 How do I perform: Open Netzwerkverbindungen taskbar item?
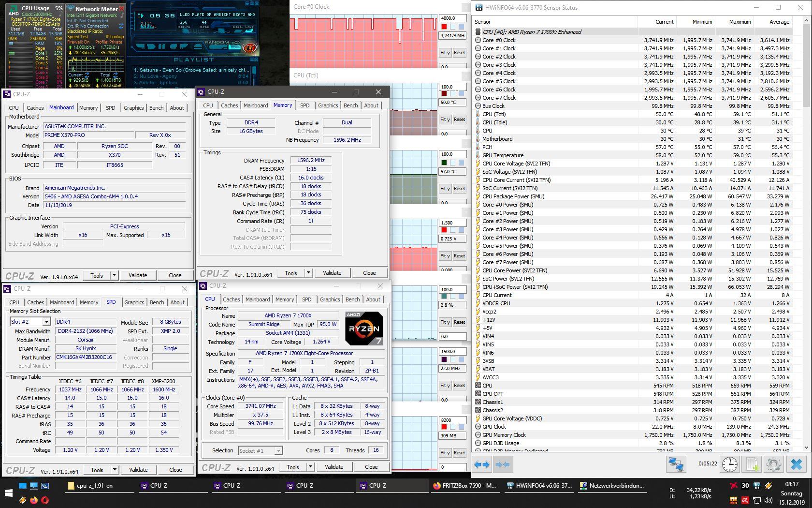612,486
